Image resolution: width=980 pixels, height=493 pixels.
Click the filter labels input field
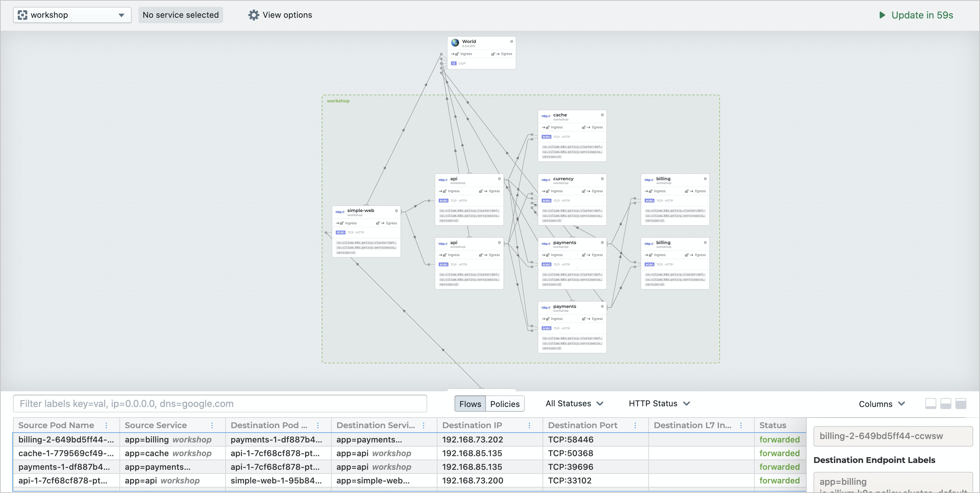point(220,404)
